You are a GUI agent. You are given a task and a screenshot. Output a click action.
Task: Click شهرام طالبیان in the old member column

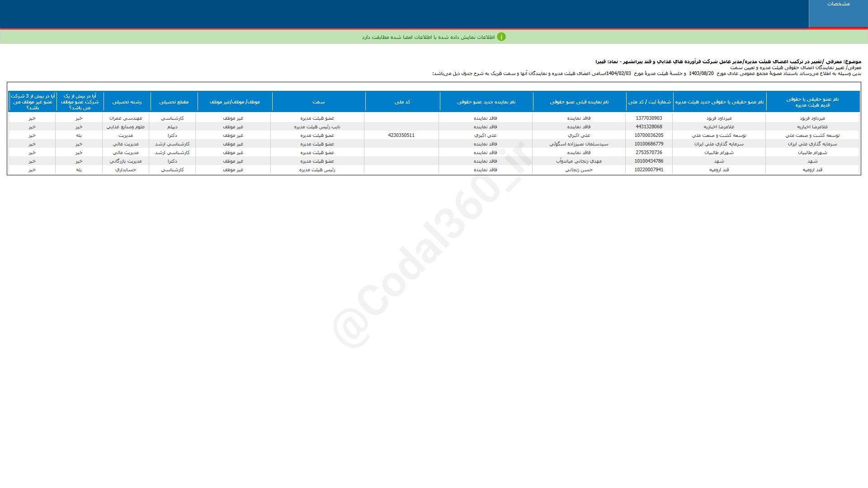click(x=812, y=153)
